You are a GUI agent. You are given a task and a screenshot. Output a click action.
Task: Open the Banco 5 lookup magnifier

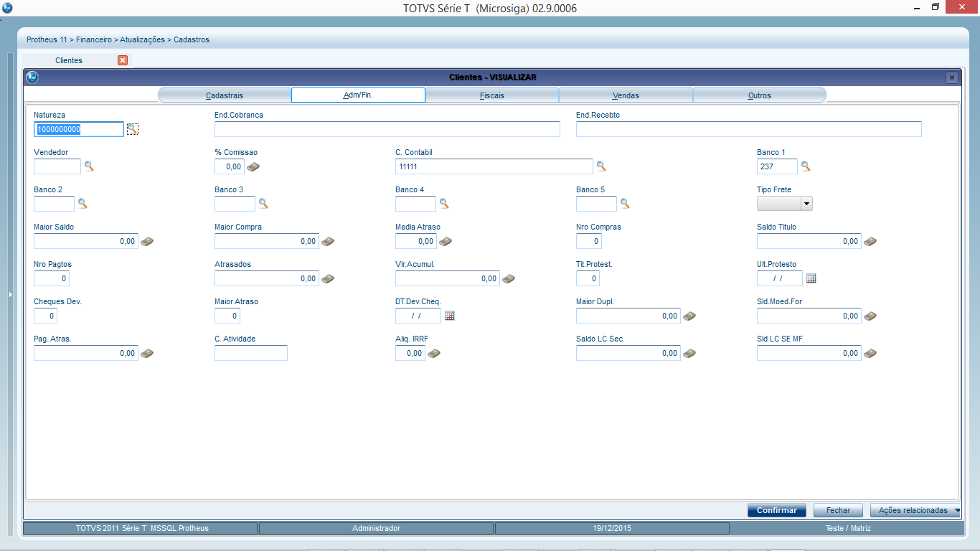point(625,204)
